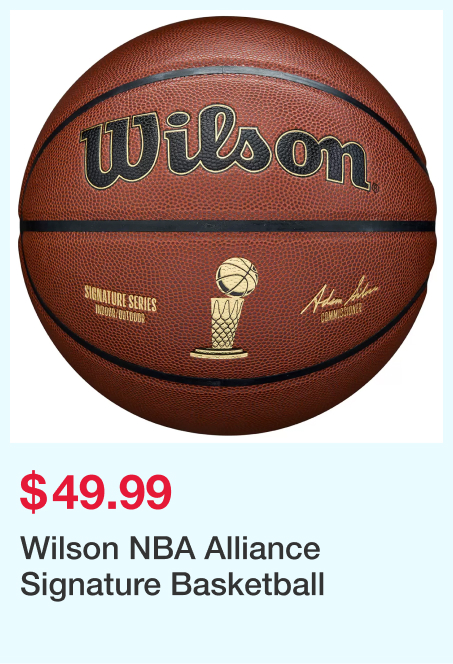Click the red dollar sign
This screenshot has height=664, width=453.
pyautogui.click(x=33, y=492)
